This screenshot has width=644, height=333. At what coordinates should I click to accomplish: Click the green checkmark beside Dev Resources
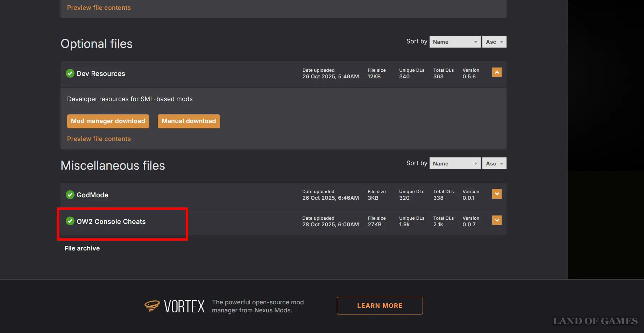point(70,73)
